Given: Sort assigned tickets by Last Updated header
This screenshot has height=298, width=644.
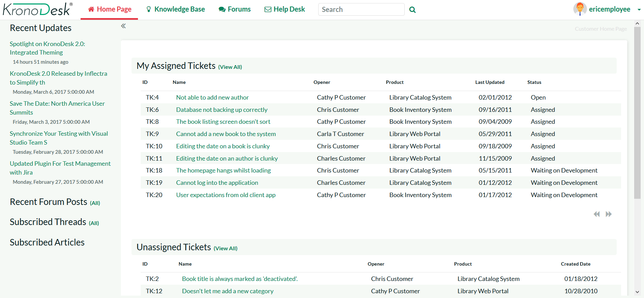Looking at the screenshot, I should [x=490, y=82].
